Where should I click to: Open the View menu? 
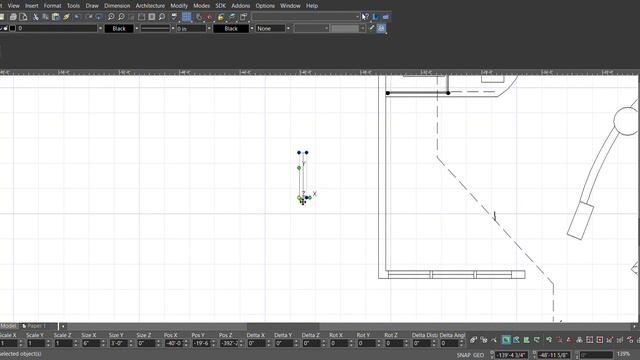coord(13,6)
